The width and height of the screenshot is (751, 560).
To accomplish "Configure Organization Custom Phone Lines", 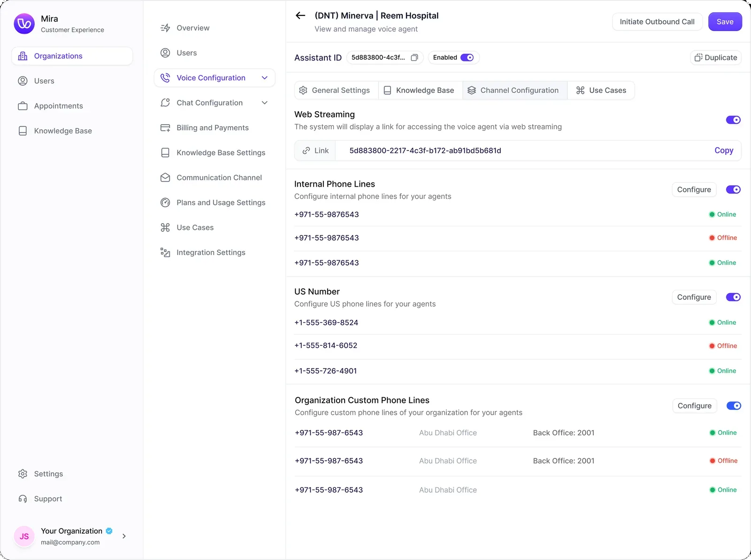I will click(694, 406).
